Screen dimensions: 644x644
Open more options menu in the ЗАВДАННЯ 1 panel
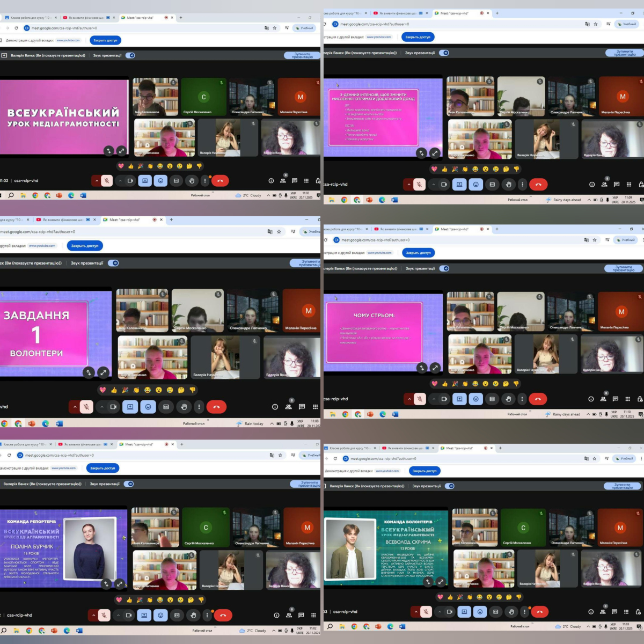pyautogui.click(x=199, y=407)
